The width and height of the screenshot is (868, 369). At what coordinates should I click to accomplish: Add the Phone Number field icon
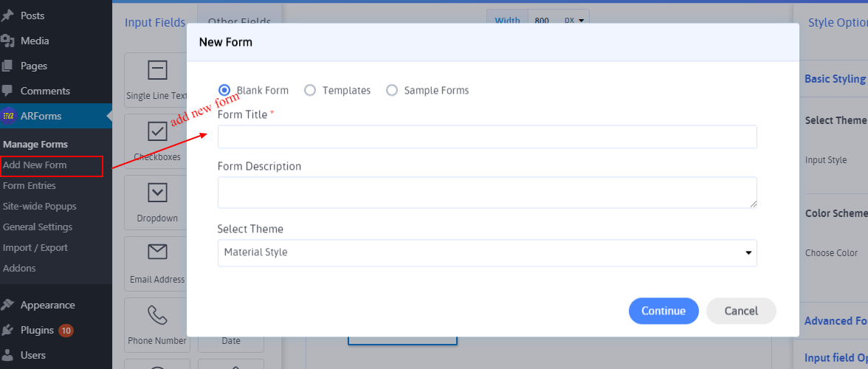click(x=157, y=316)
